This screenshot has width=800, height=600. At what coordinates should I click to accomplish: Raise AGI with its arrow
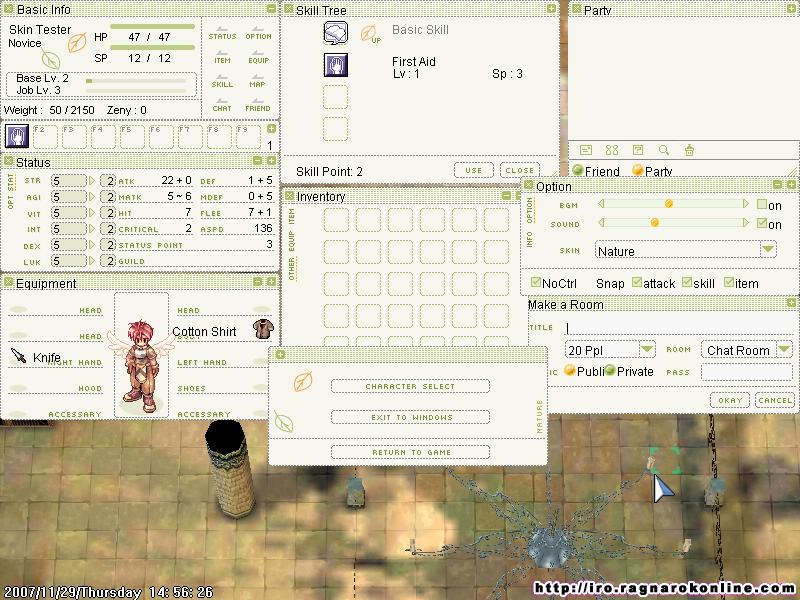(x=92, y=197)
